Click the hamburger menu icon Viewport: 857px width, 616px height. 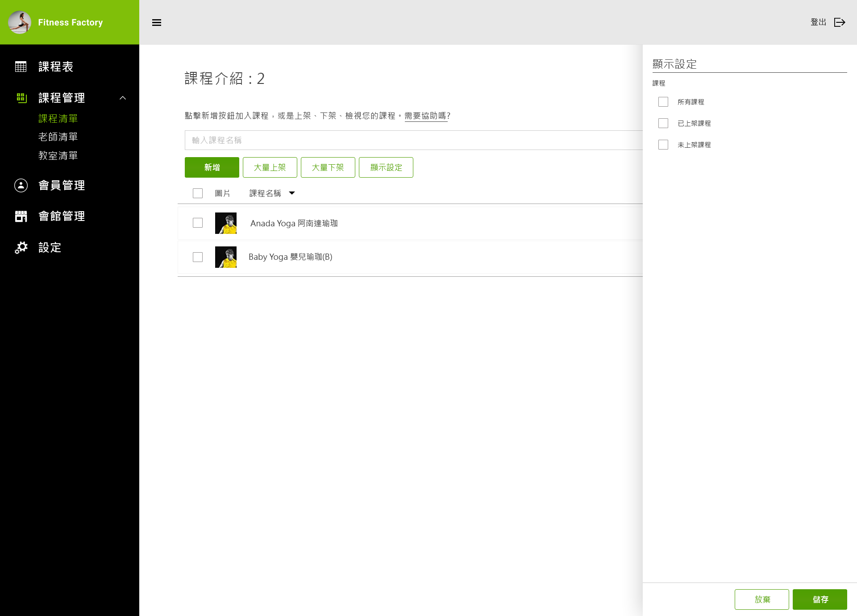click(156, 22)
